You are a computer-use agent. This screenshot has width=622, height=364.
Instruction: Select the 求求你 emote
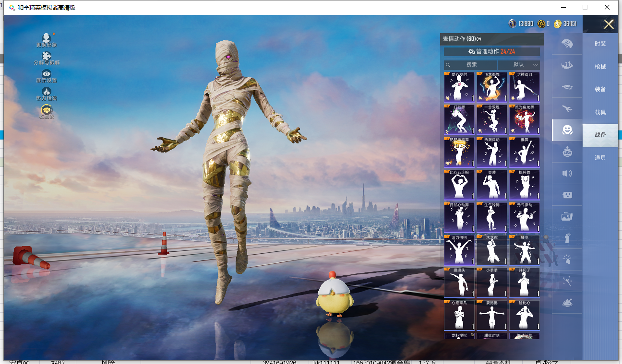[x=492, y=250]
